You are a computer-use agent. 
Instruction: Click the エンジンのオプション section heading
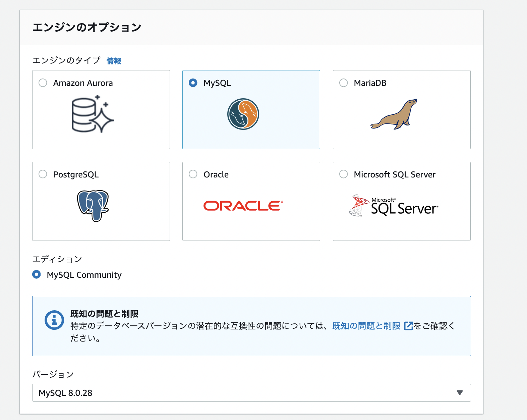[x=87, y=27]
